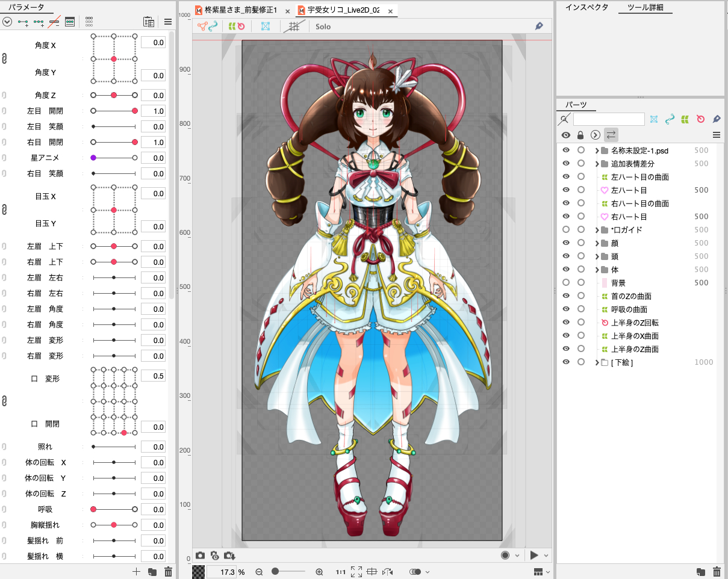Filter Parts by rotation deformer red icon

click(700, 119)
